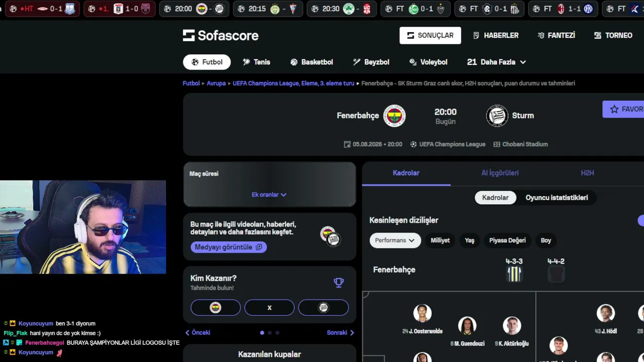The image size is (644, 362).
Task: Click the Fenerbahçe striped kit icon
Action: 514,274
